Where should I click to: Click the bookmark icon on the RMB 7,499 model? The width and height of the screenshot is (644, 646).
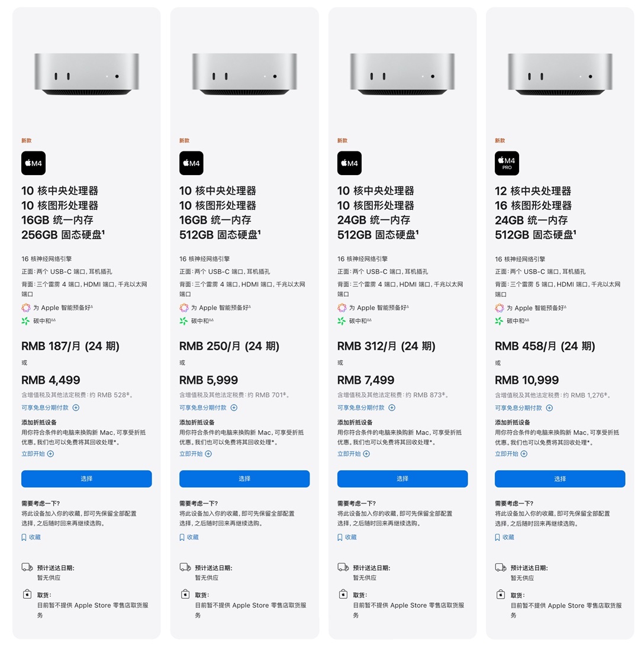[340, 537]
